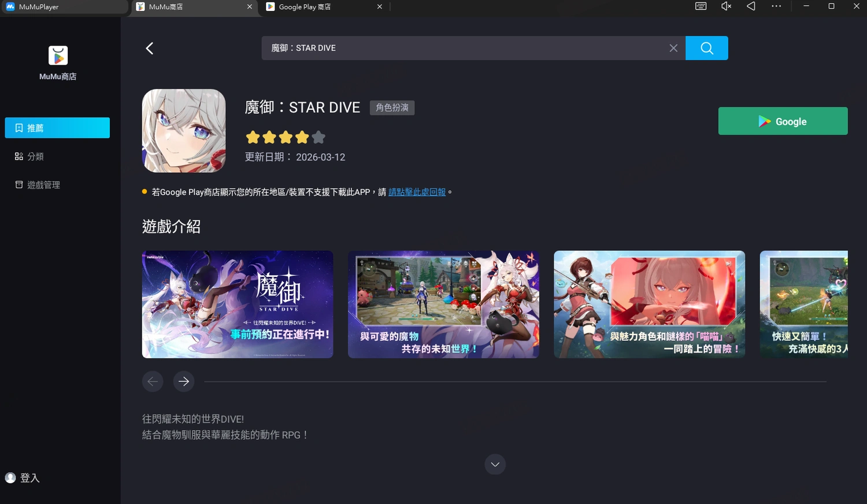Expand the game description with the down chevron
This screenshot has height=504, width=867.
click(x=495, y=464)
